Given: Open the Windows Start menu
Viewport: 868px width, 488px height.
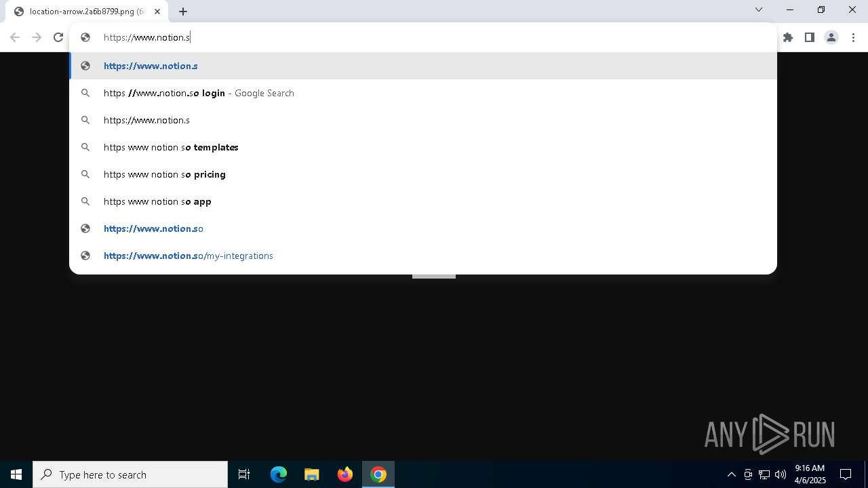Looking at the screenshot, I should (x=16, y=474).
